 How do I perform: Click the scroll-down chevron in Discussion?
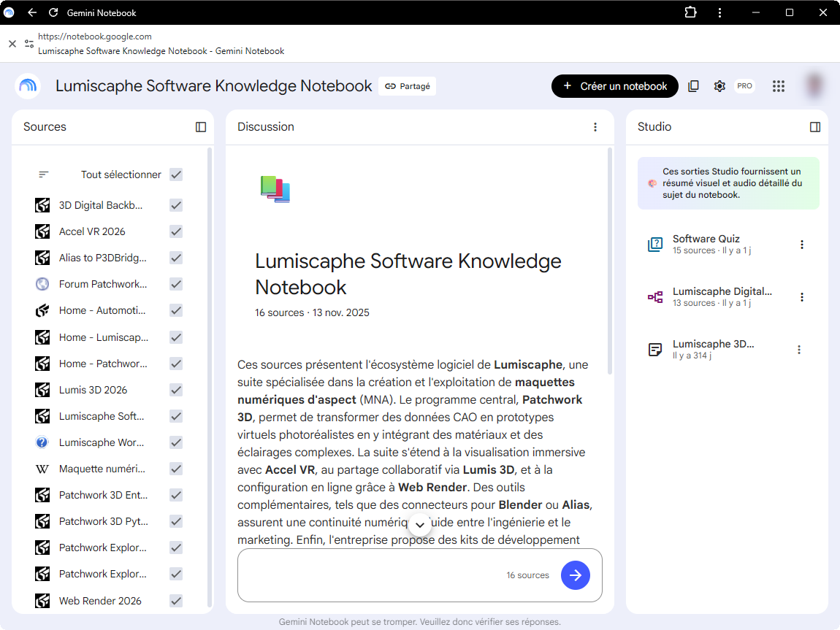(420, 525)
